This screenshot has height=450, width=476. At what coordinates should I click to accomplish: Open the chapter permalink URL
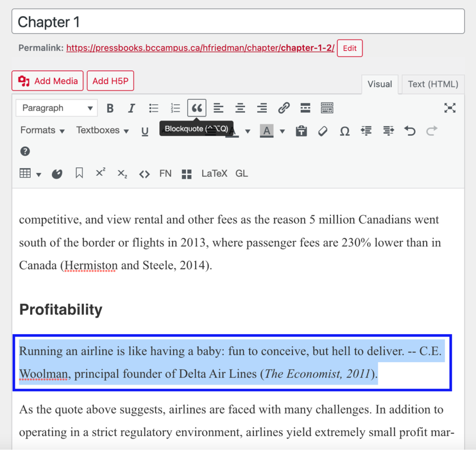[x=200, y=48]
